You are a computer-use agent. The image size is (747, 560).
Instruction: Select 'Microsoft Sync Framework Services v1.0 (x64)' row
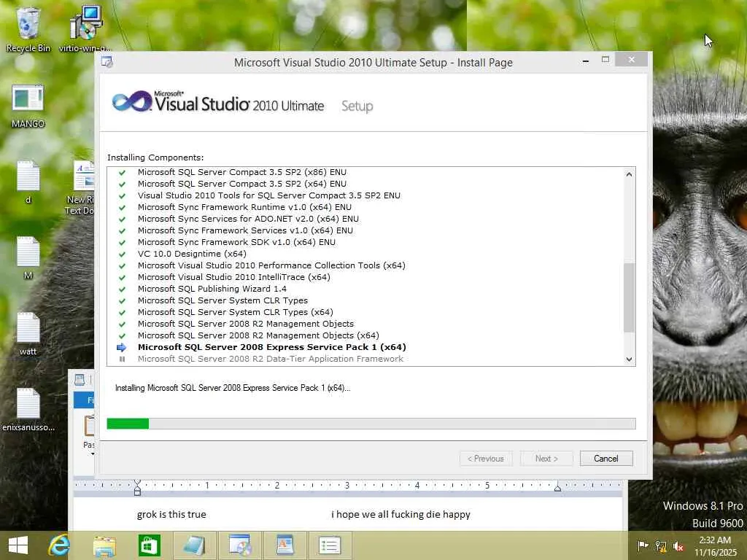(x=245, y=230)
